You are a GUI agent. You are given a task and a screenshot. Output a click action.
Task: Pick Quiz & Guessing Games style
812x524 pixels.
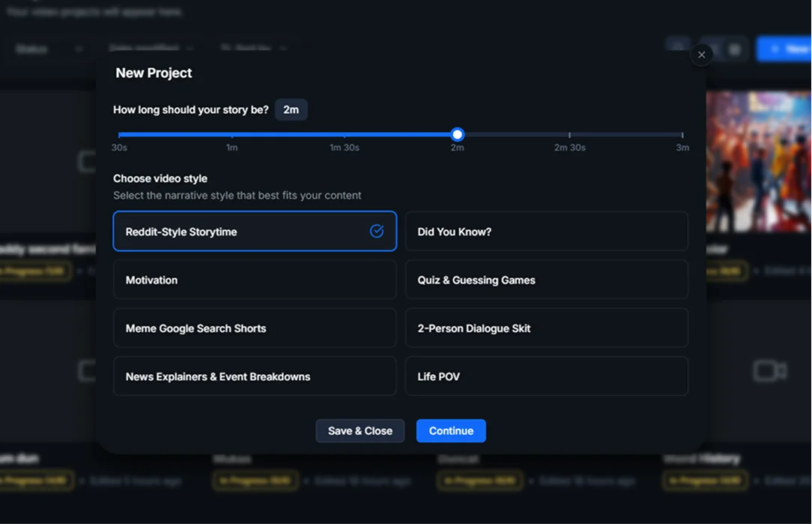546,280
